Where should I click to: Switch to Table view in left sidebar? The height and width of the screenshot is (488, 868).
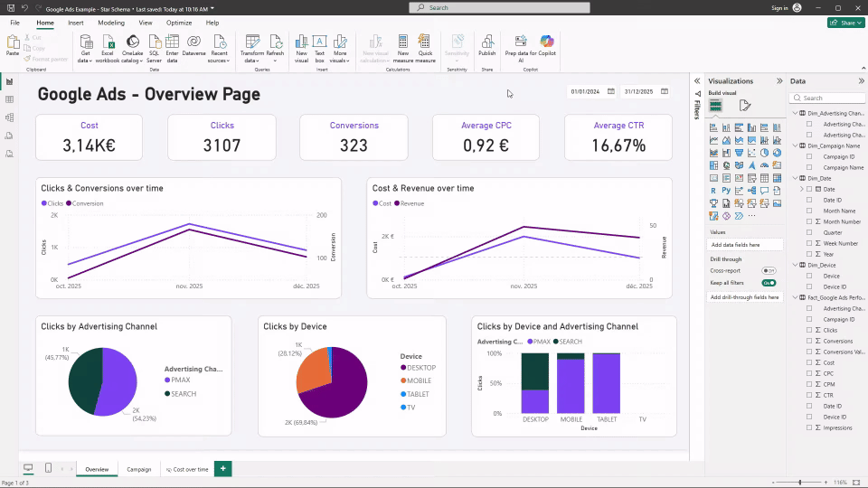point(9,99)
